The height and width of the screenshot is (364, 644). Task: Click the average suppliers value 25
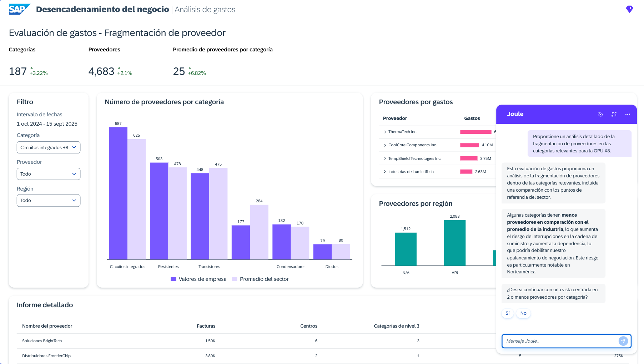179,71
